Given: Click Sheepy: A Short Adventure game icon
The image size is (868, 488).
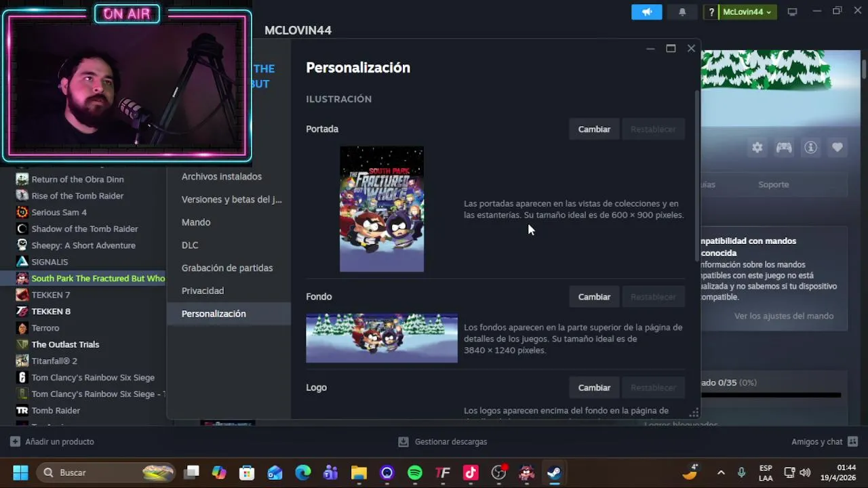Looking at the screenshot, I should [x=22, y=245].
